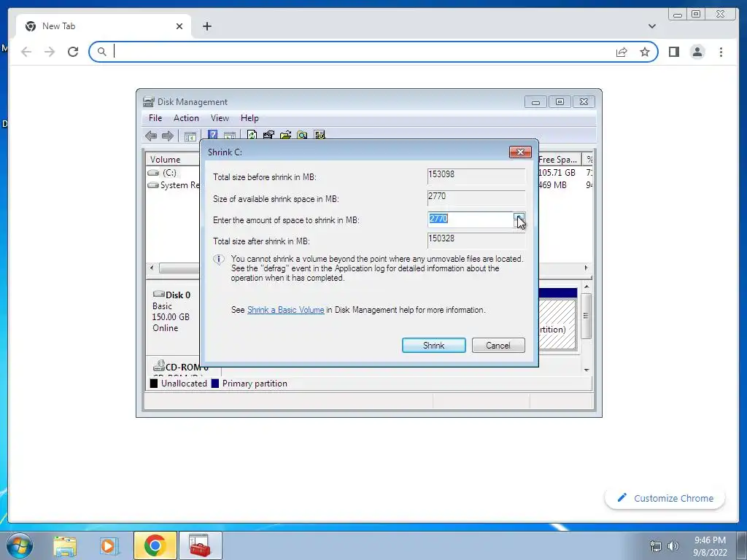Click Free Space column header
747x560 pixels.
click(560, 160)
